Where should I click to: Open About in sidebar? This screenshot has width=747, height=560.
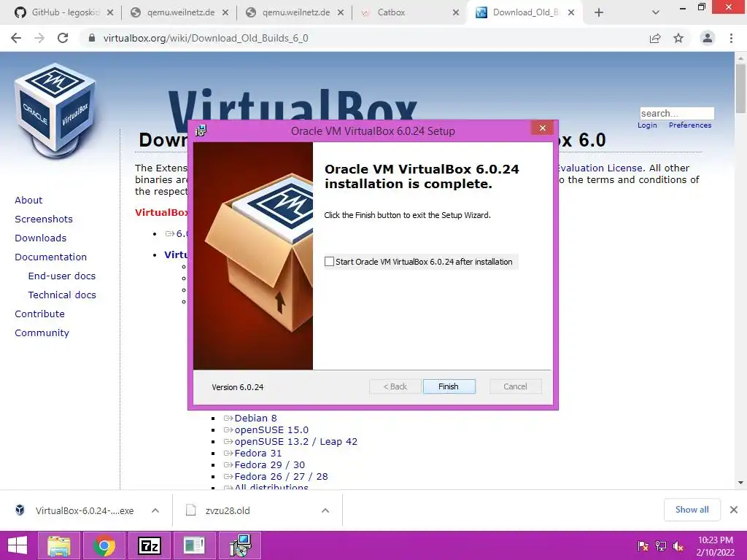pos(28,200)
